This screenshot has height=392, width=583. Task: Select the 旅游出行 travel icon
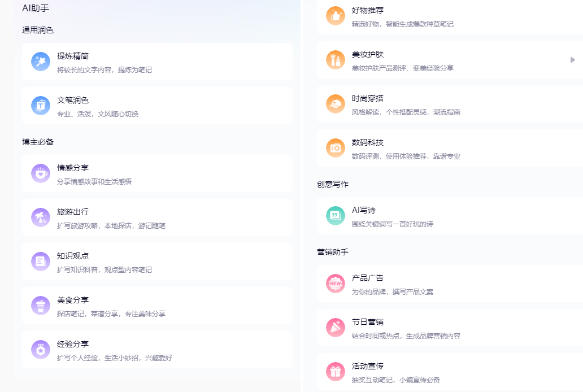tap(40, 217)
